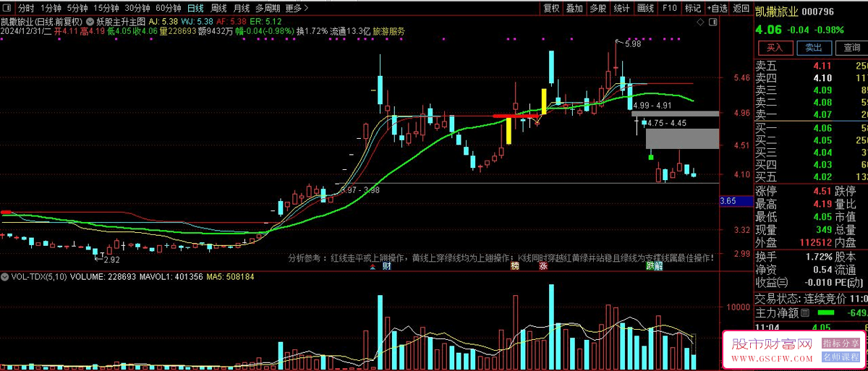Activate the 画线 drawing tool

[x=645, y=9]
